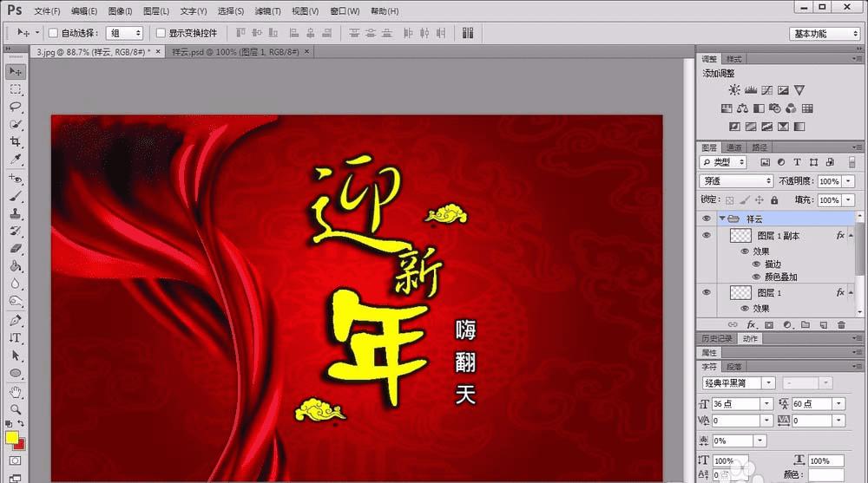Select the Hand tool

[16, 392]
